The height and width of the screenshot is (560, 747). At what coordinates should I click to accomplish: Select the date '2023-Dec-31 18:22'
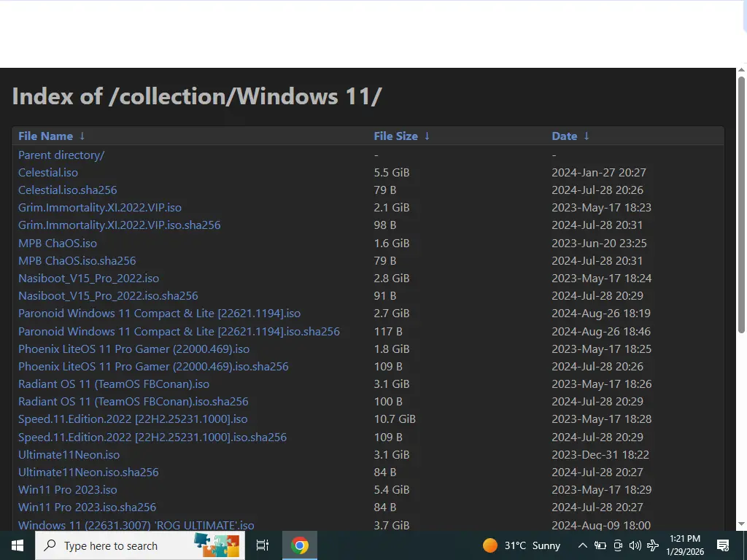click(x=600, y=455)
